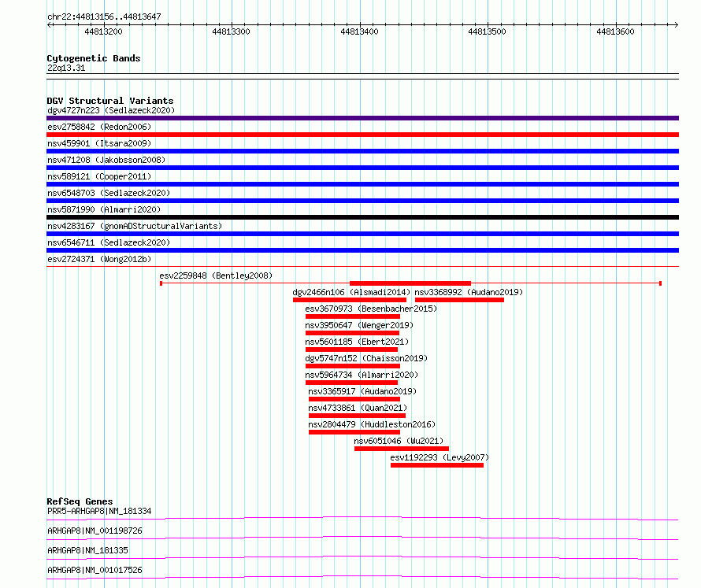Click the ARHGAP8|NM_181335 transcript label
Screen dimensions: 701x588
click(x=87, y=550)
